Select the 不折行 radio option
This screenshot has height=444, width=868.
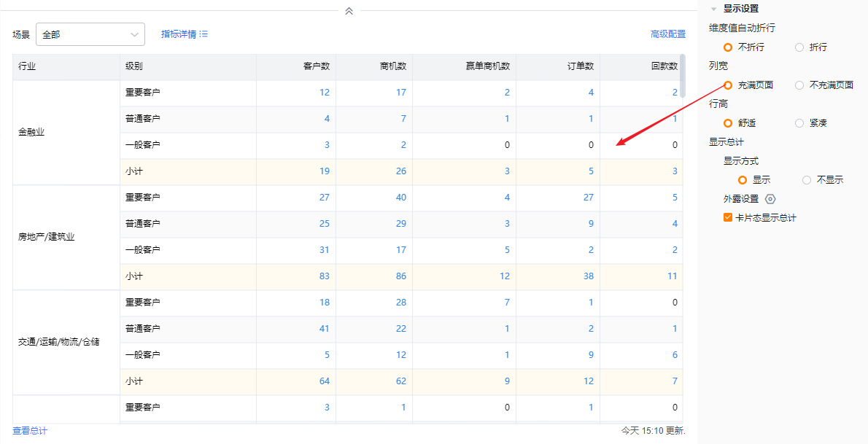728,47
